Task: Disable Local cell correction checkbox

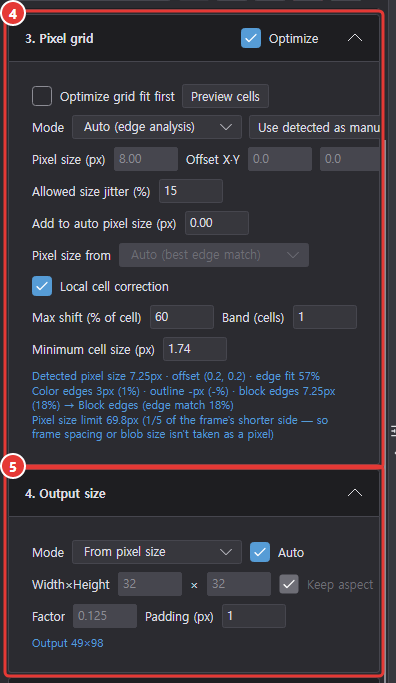Action: (x=42, y=286)
